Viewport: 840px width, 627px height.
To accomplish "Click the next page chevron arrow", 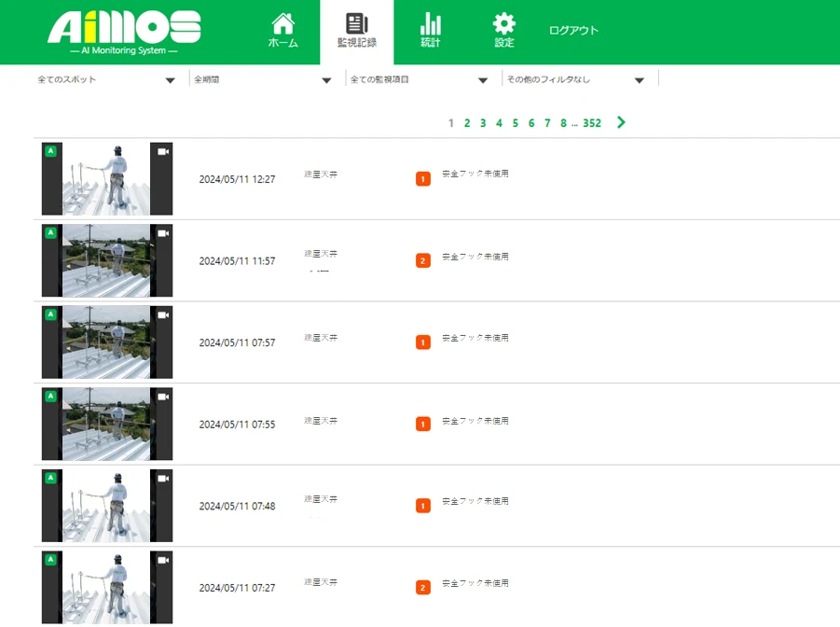I will click(621, 122).
